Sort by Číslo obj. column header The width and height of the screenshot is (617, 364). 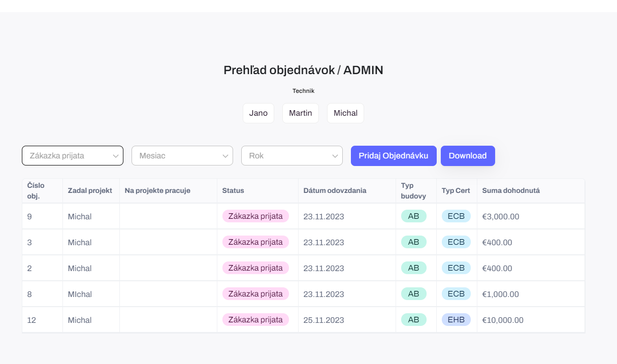(x=36, y=190)
